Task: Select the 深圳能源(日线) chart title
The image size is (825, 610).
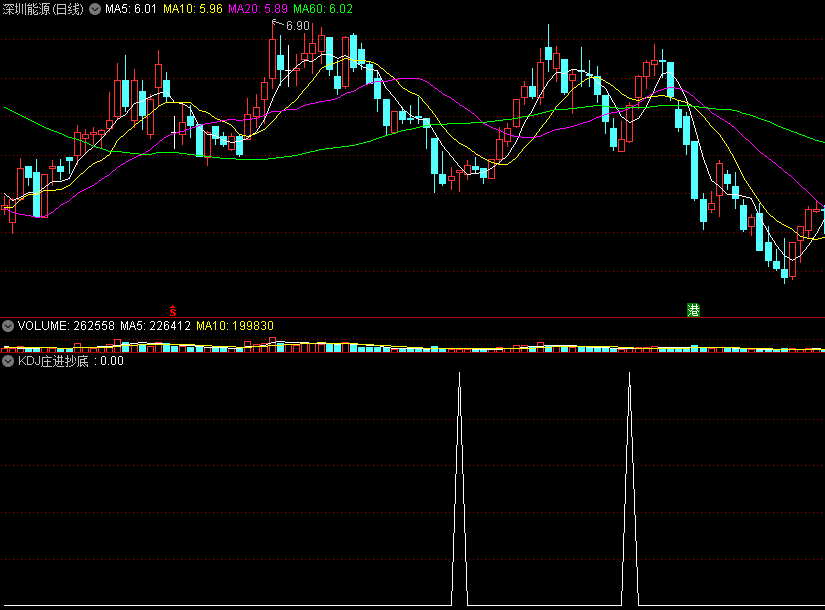Action: [x=43, y=9]
